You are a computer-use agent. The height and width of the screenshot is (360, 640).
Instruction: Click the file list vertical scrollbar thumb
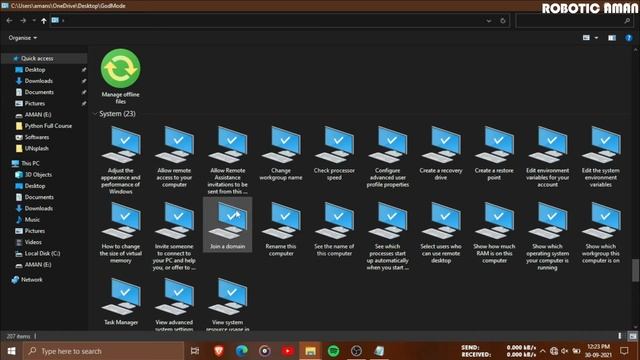(635, 270)
